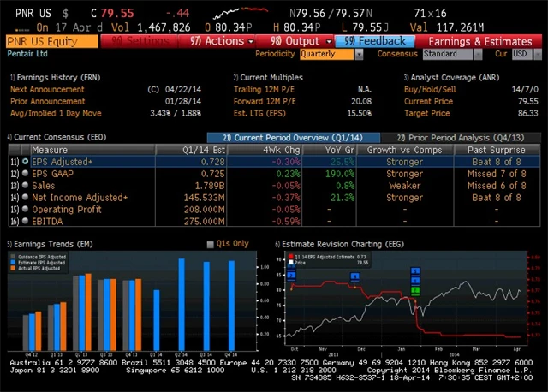The image size is (548, 392).
Task: Click the Sales row radio icon
Action: pos(25,183)
